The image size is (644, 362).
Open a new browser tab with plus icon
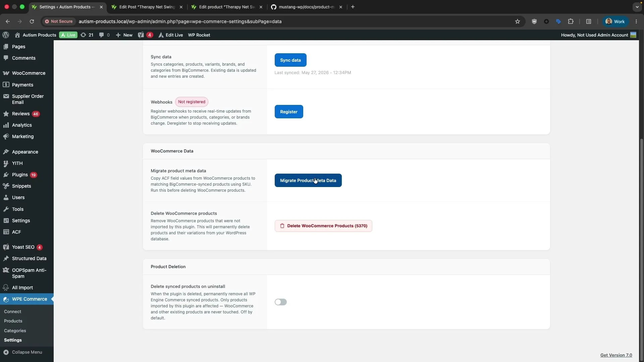click(353, 7)
